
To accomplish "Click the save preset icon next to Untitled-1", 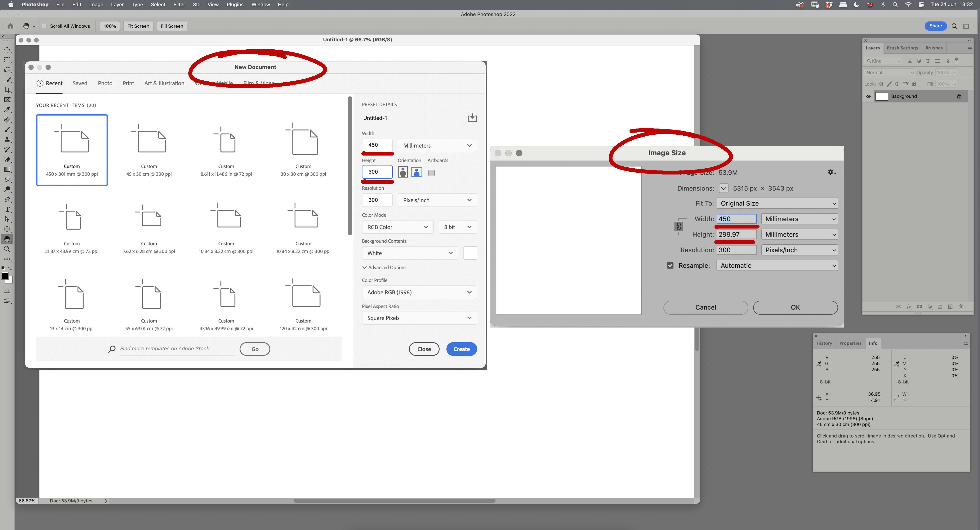I will tap(472, 118).
